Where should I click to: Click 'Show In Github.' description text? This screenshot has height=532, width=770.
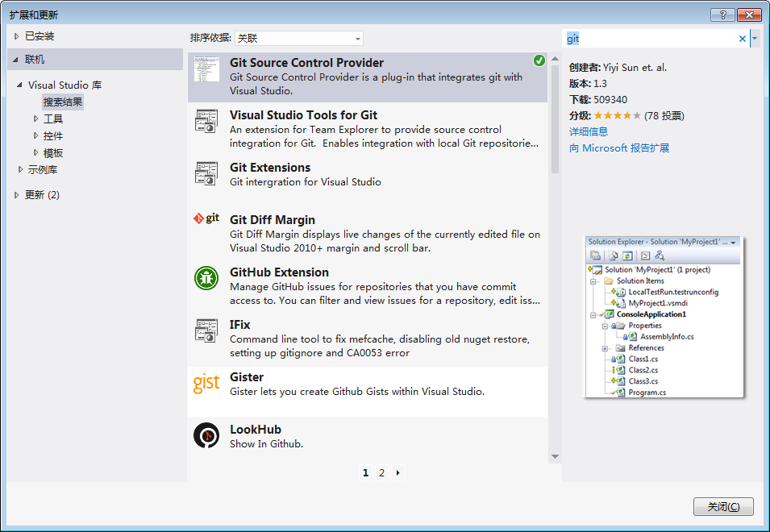pyautogui.click(x=267, y=443)
